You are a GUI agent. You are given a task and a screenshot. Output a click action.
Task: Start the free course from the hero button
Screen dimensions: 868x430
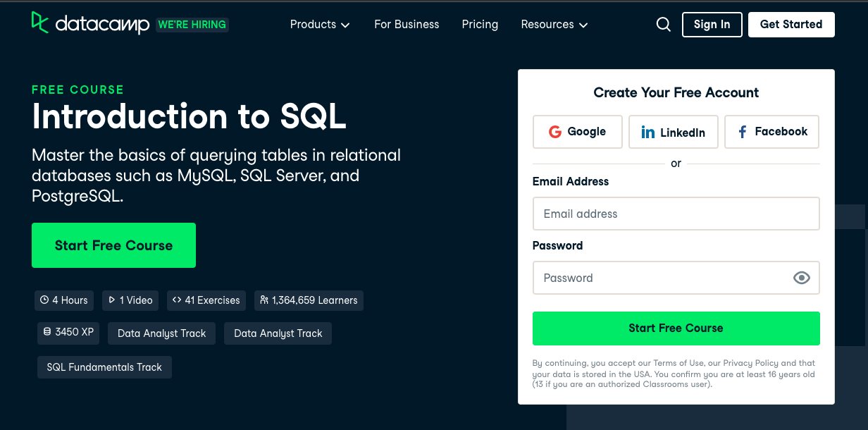(113, 245)
